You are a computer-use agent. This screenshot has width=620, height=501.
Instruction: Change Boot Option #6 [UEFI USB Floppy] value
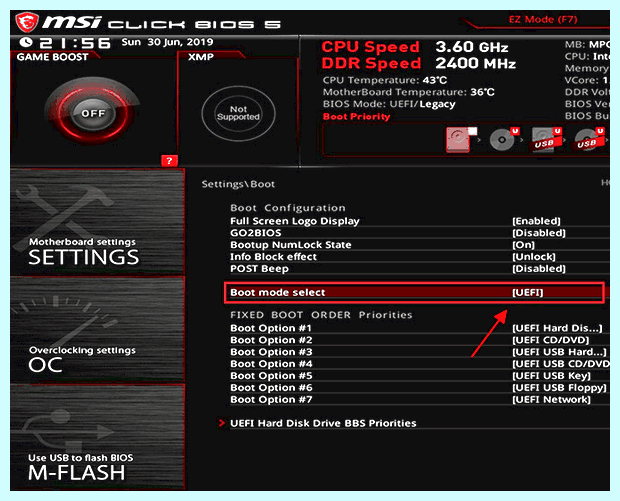[x=559, y=388]
